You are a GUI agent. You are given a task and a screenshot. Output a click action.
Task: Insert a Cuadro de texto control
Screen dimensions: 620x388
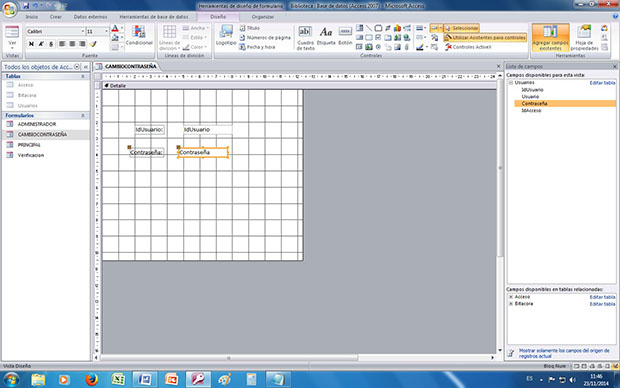(305, 38)
